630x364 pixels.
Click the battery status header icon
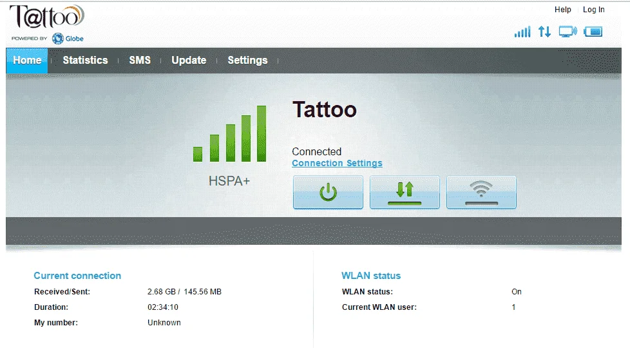click(593, 32)
